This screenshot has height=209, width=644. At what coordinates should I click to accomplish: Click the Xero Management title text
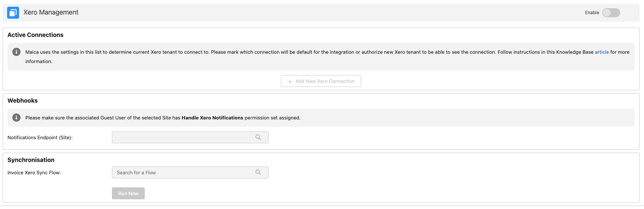(x=51, y=12)
